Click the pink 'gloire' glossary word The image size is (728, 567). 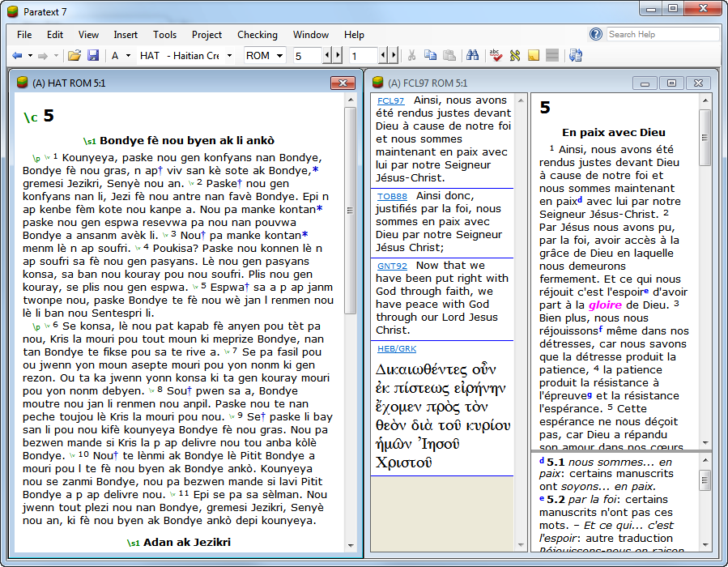coord(605,305)
